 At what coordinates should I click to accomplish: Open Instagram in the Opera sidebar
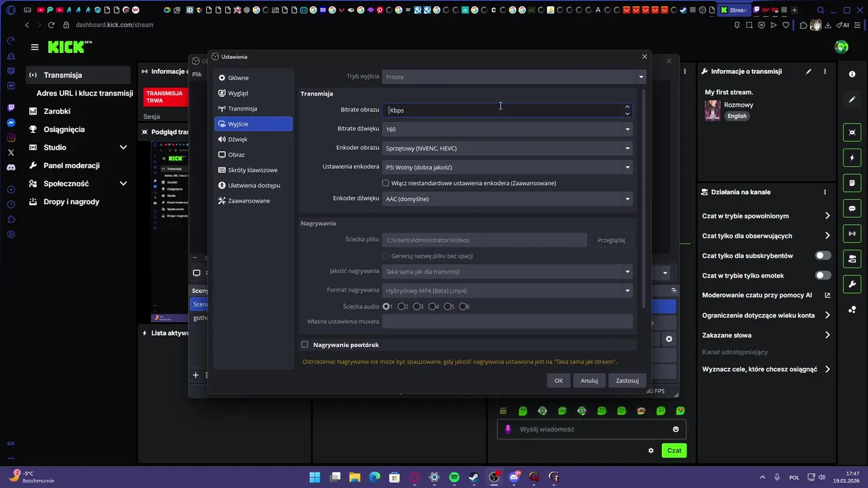[11, 138]
